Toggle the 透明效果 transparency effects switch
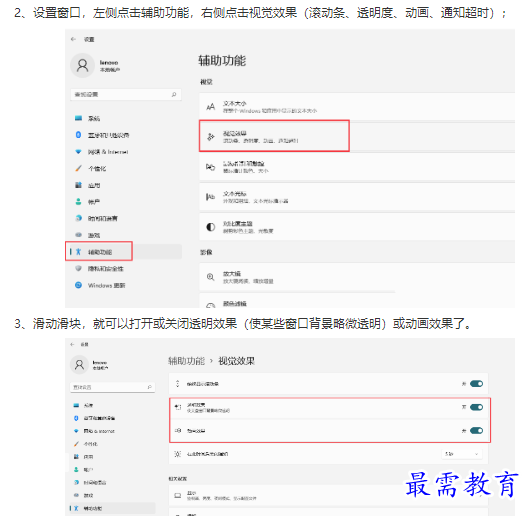This screenshot has height=516, width=527. coord(476,407)
